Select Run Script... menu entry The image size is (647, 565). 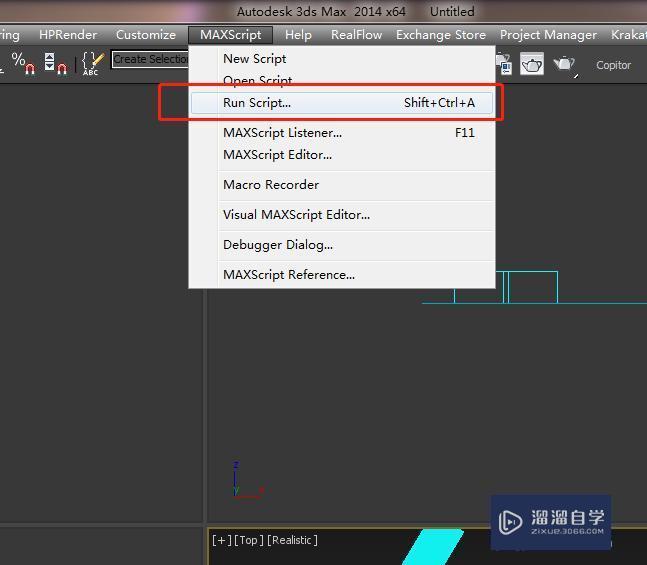click(x=342, y=103)
